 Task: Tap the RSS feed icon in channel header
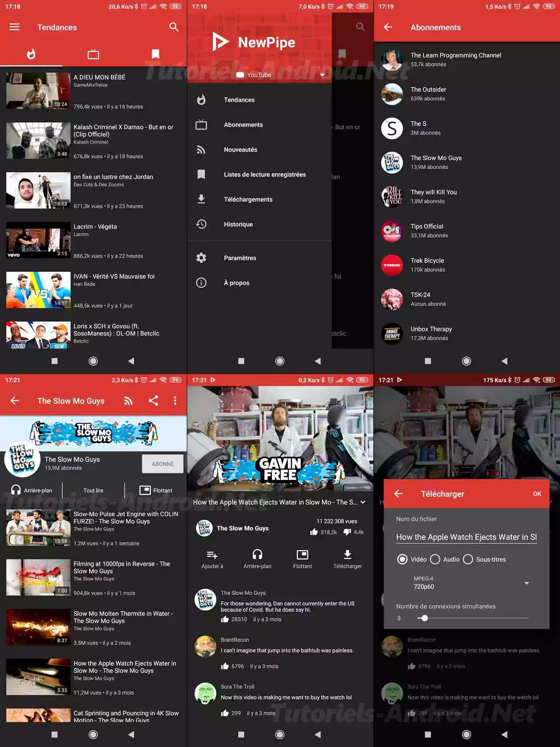point(128,401)
